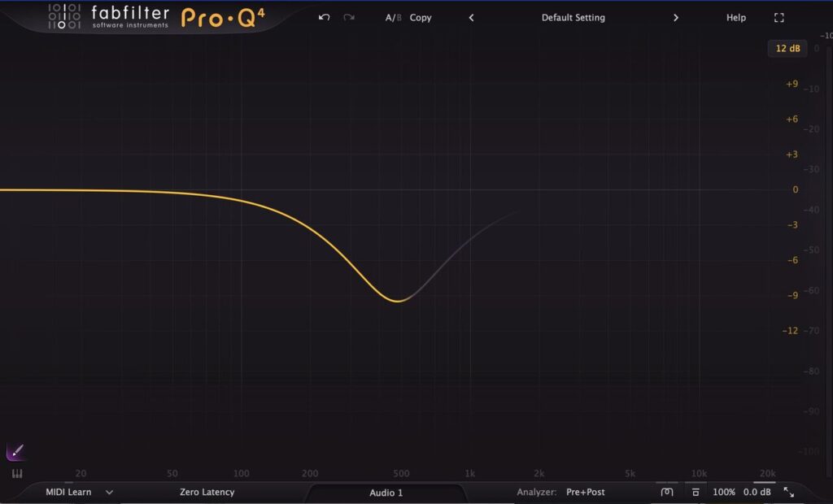Image resolution: width=833 pixels, height=504 pixels.
Task: Load the next preset with right arrow
Action: 676,18
